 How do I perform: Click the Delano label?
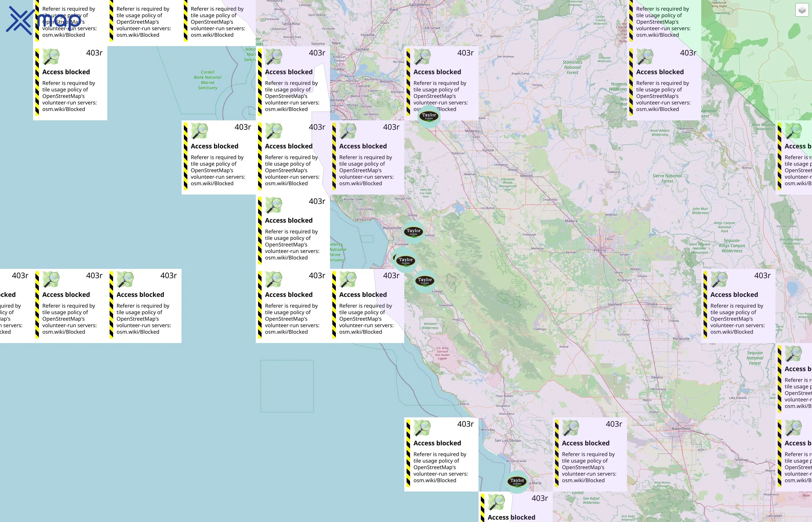[657, 377]
